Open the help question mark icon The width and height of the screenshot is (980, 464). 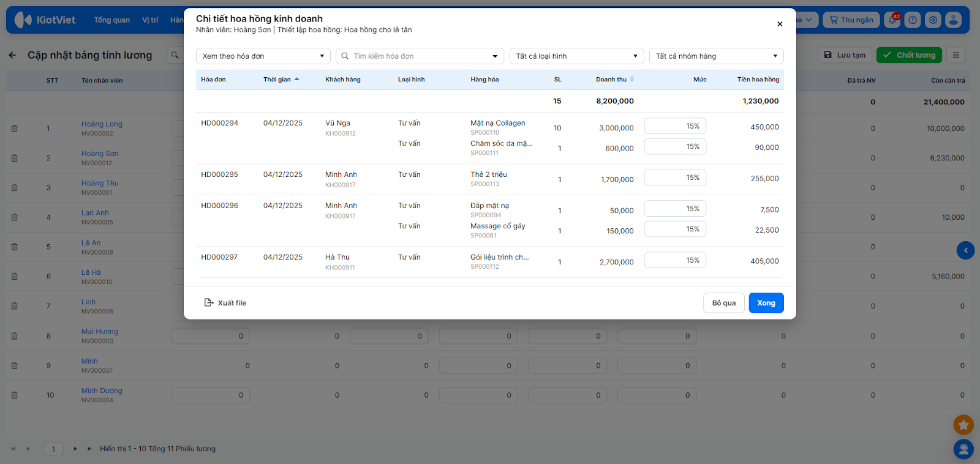pyautogui.click(x=913, y=20)
